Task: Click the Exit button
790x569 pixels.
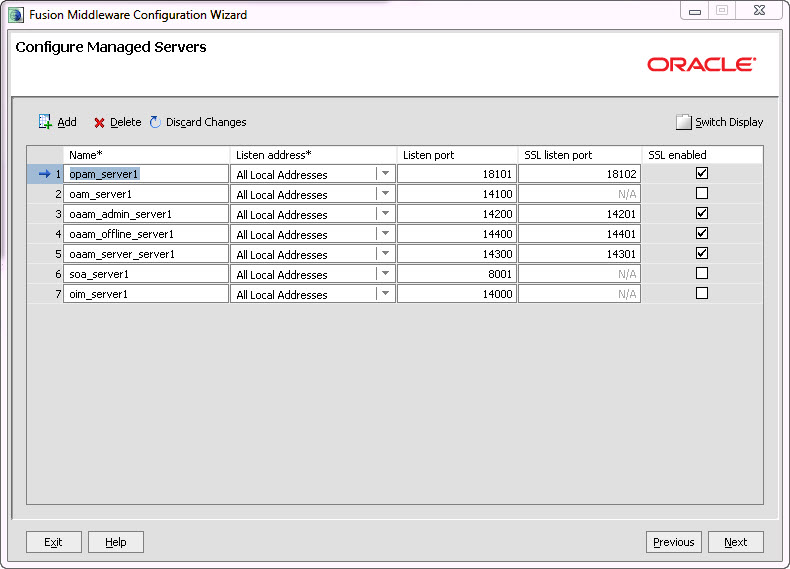Action: (x=54, y=542)
